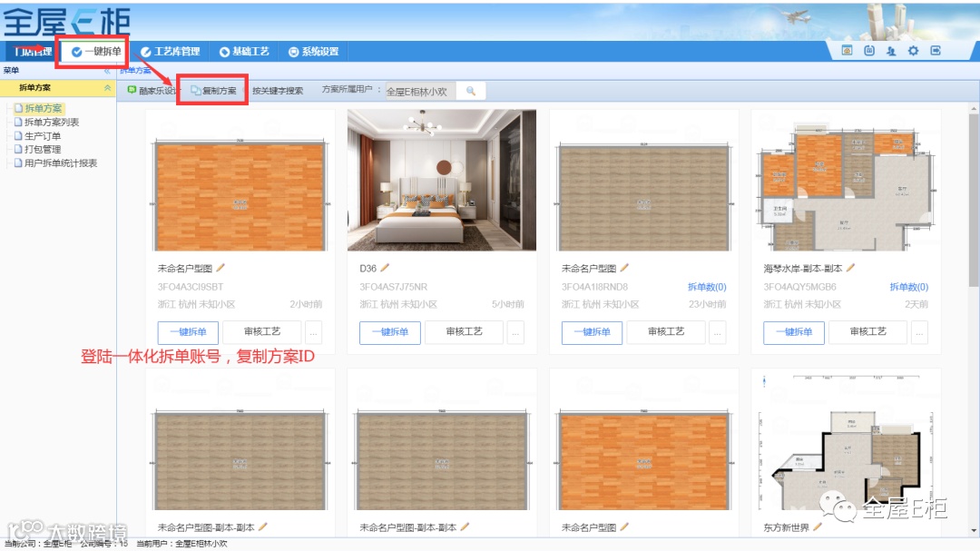Click scrollbar down arrow
The height and width of the screenshot is (551, 980).
pos(974,530)
